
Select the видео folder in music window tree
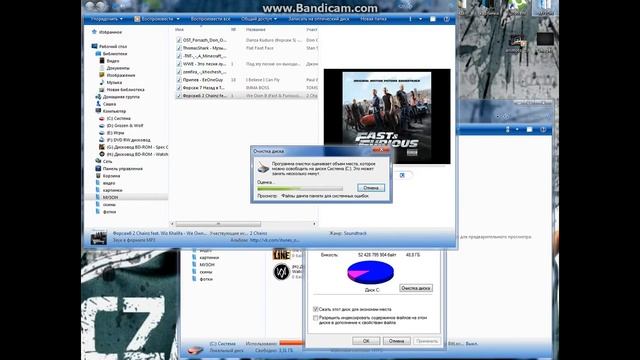(x=109, y=183)
